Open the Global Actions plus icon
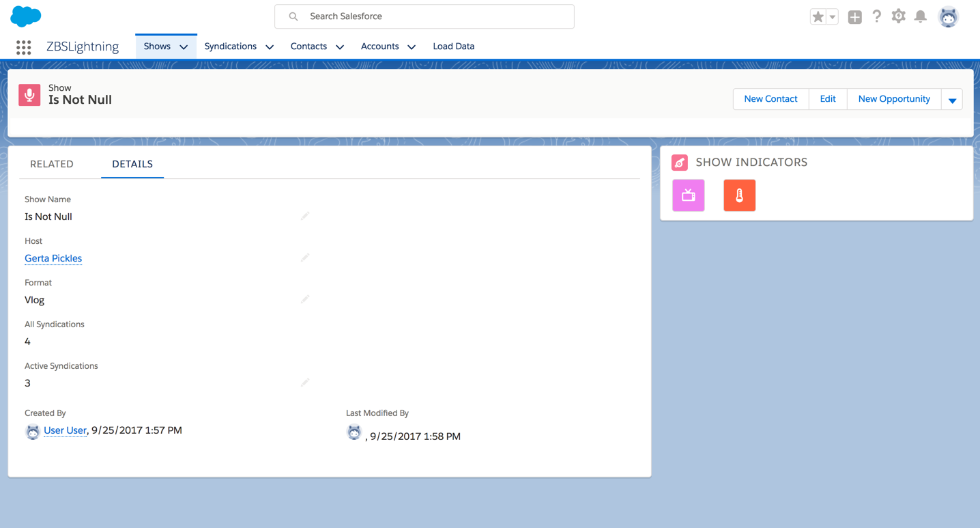Image resolution: width=980 pixels, height=528 pixels. coord(855,17)
